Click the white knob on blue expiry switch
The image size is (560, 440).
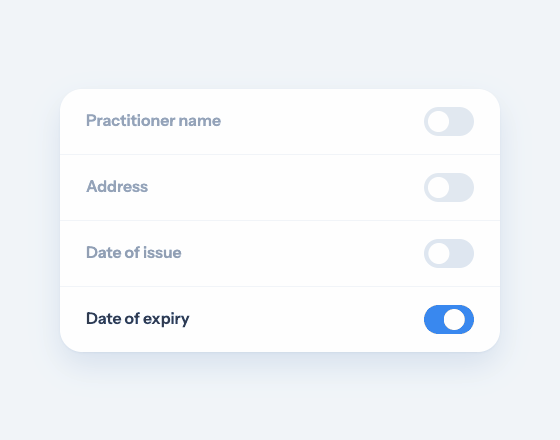pyautogui.click(x=454, y=319)
